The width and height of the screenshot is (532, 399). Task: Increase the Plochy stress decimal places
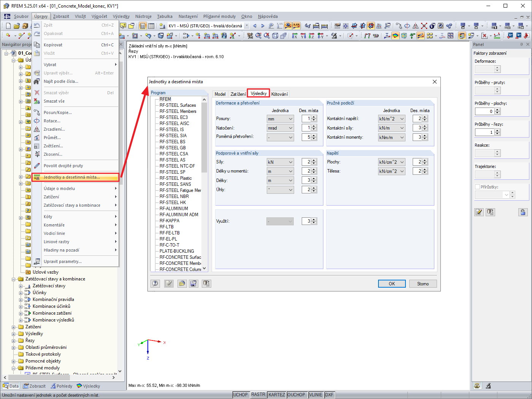pos(425,160)
